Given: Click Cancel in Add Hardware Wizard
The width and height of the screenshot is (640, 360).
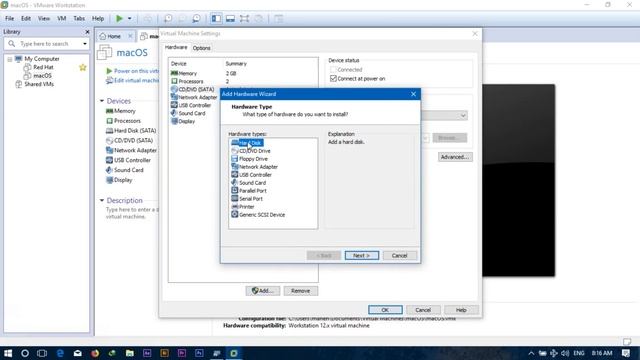Looking at the screenshot, I should click(x=400, y=256).
